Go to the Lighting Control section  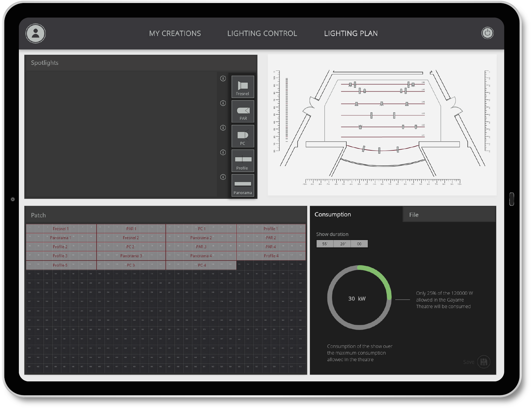[x=262, y=33]
